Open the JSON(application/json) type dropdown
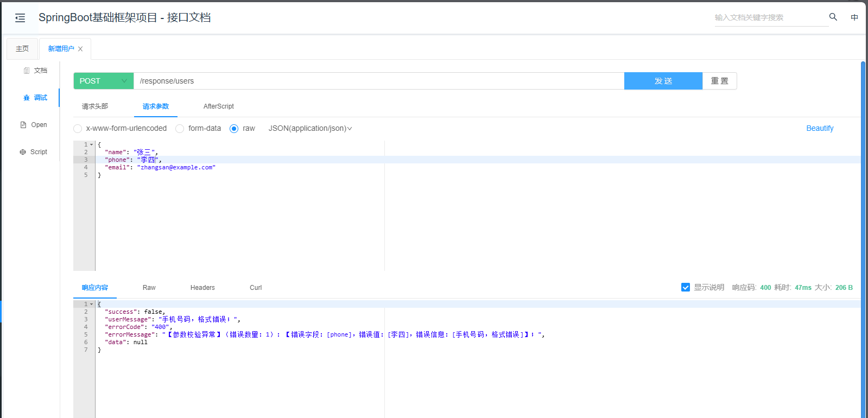Image resolution: width=868 pixels, height=418 pixels. (x=310, y=129)
